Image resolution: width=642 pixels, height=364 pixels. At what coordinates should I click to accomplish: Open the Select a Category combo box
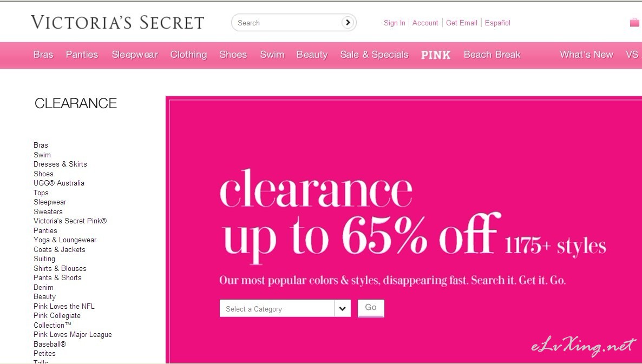[x=285, y=308]
